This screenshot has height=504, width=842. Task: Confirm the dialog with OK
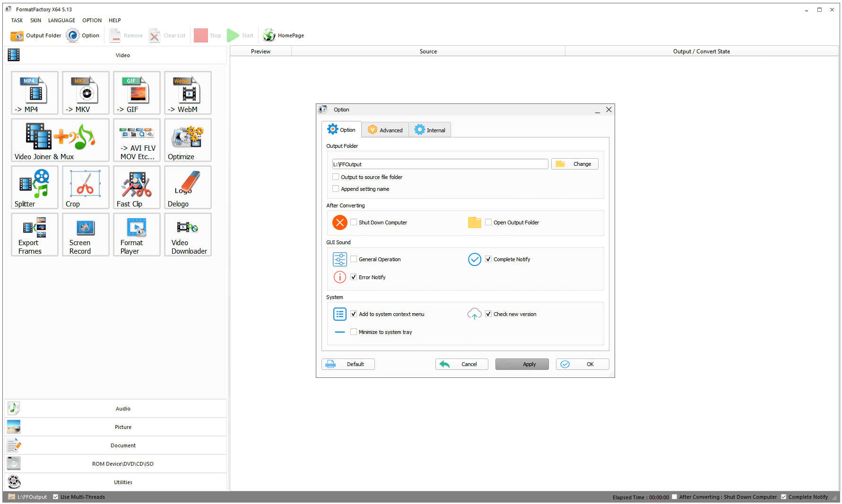(x=582, y=364)
